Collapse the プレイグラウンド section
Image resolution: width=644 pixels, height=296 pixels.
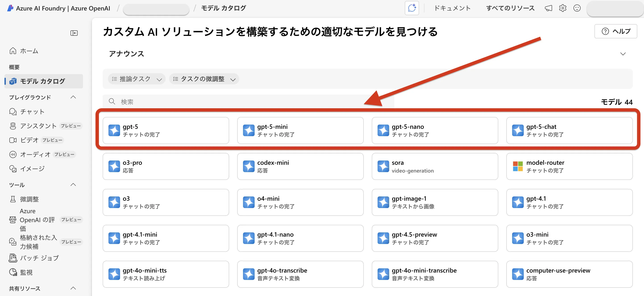[73, 97]
